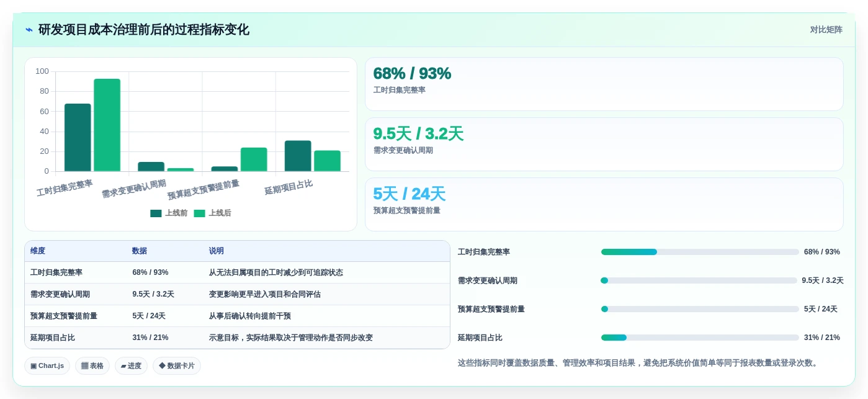Click the 数据 column header

tap(140, 251)
